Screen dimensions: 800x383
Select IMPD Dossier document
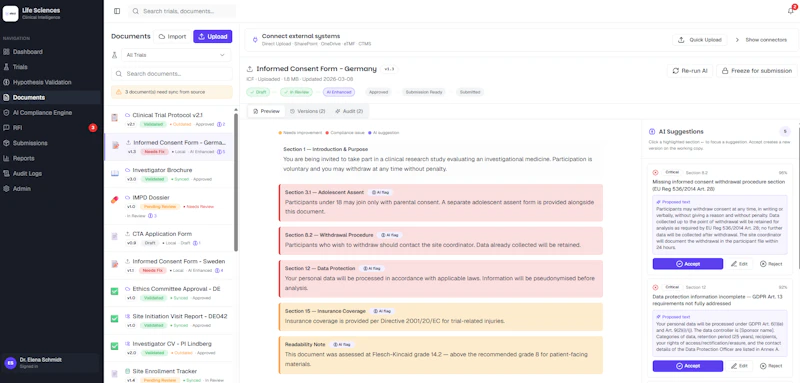pos(169,207)
